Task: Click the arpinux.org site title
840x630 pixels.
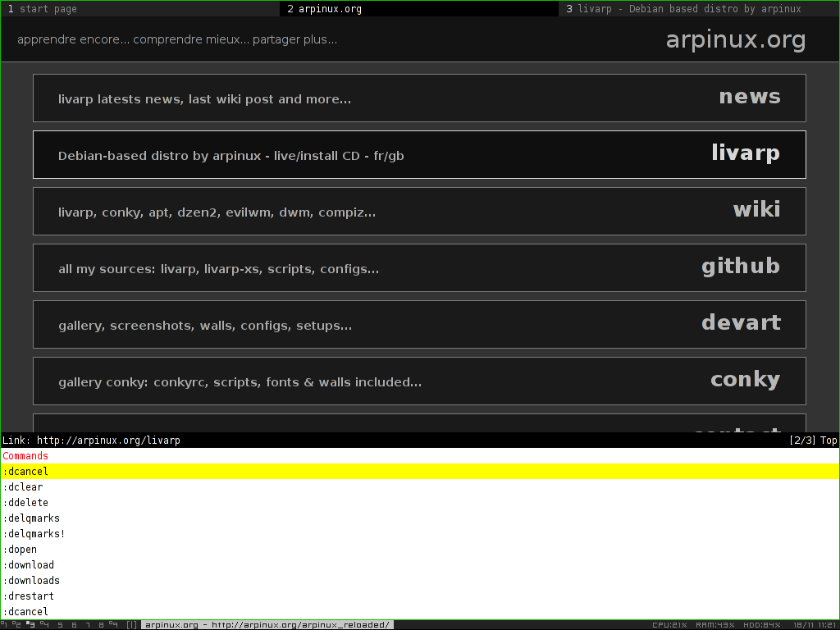Action: click(x=736, y=39)
